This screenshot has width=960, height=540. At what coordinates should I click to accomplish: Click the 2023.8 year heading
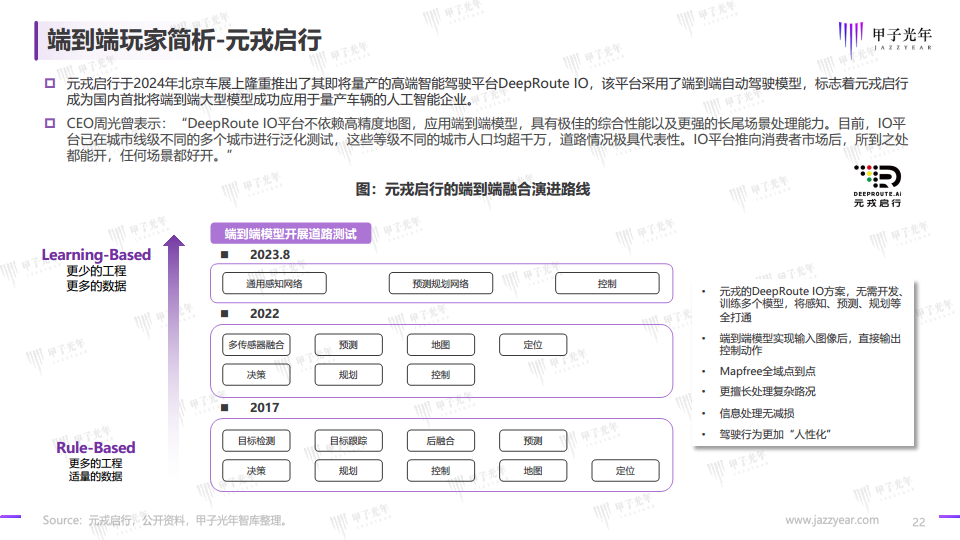270,255
